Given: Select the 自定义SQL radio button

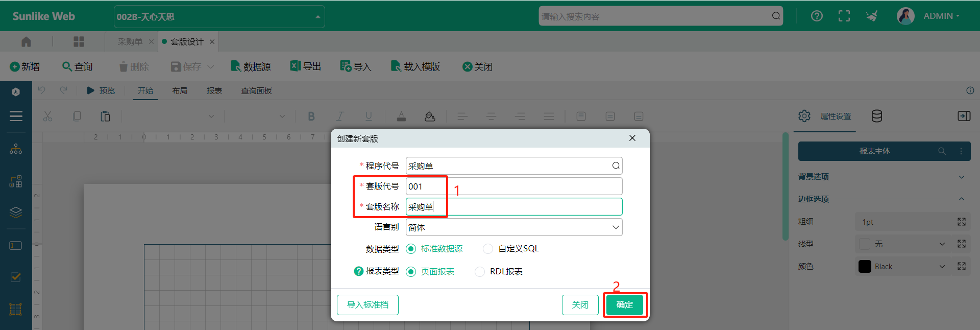Looking at the screenshot, I should click(488, 249).
